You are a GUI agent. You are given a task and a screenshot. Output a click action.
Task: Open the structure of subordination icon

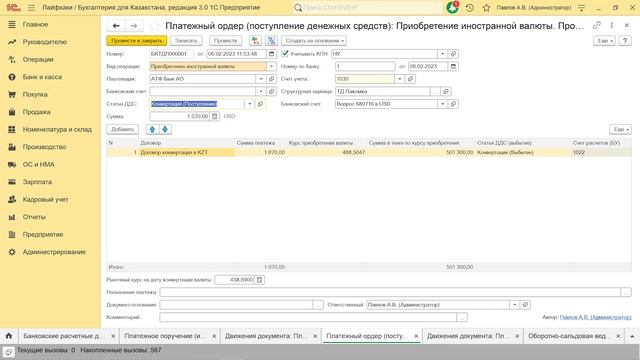(x=271, y=40)
